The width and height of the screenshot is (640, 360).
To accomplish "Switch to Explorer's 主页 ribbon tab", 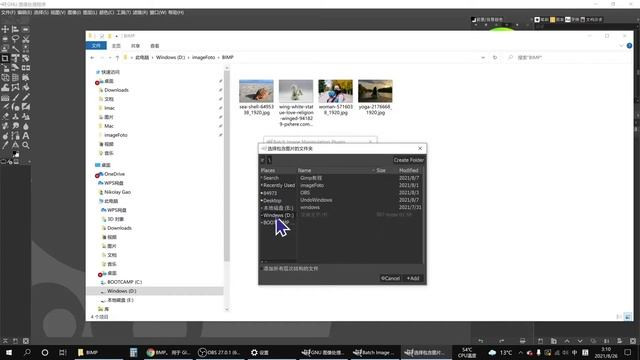I will 116,46.
